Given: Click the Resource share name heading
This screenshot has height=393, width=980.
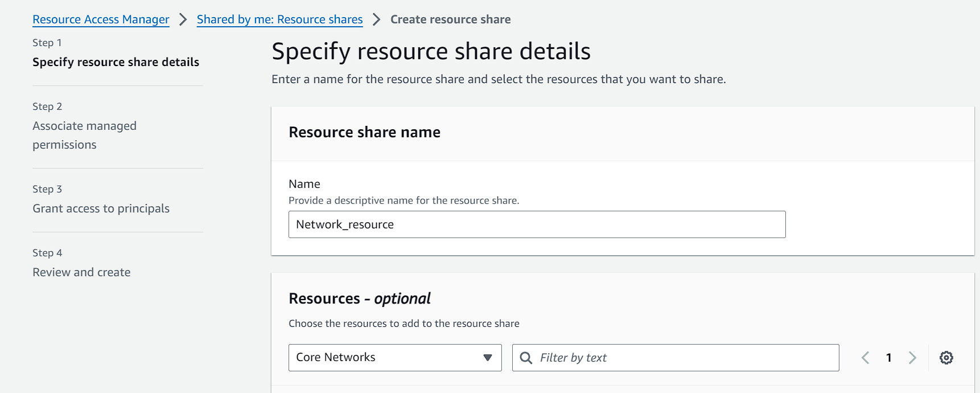Looking at the screenshot, I should [364, 132].
